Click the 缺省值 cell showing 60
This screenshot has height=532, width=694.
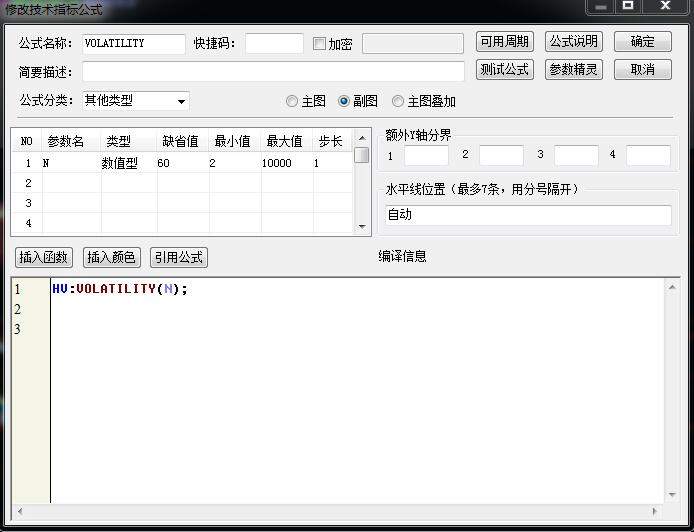(x=180, y=163)
